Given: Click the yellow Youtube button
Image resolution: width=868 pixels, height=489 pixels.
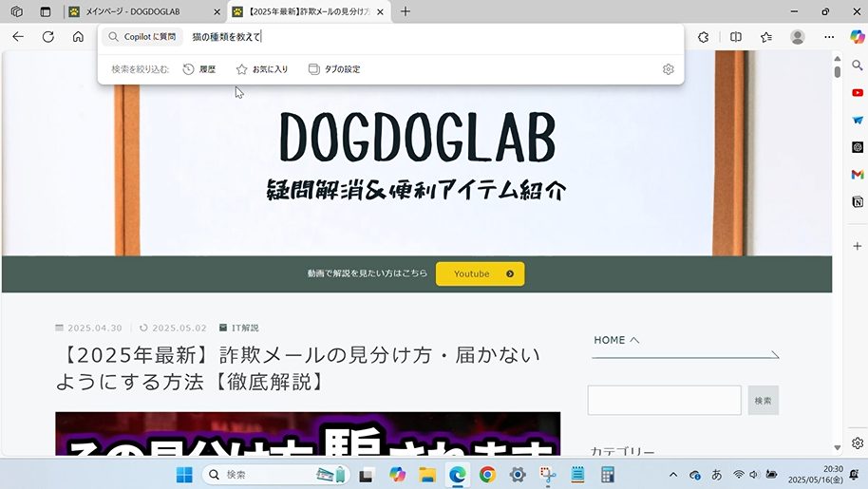Looking at the screenshot, I should pyautogui.click(x=480, y=273).
